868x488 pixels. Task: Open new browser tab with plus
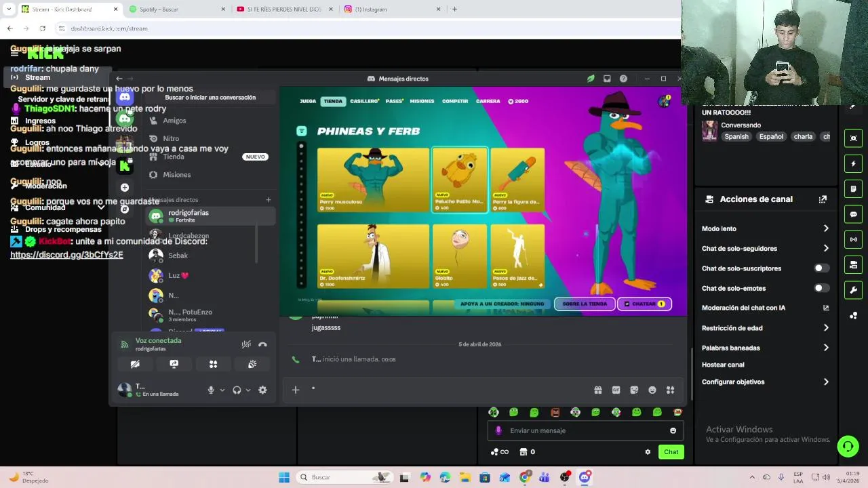click(x=454, y=9)
